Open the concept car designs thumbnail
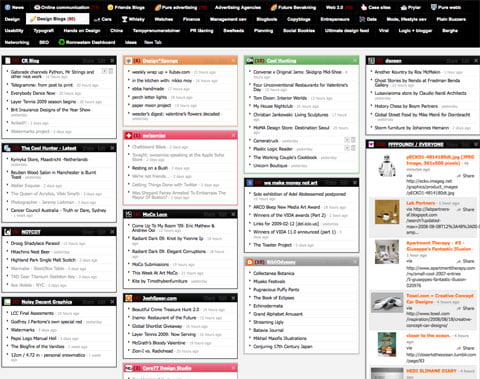Image resolution: width=480 pixels, height=379 pixels. point(387,303)
